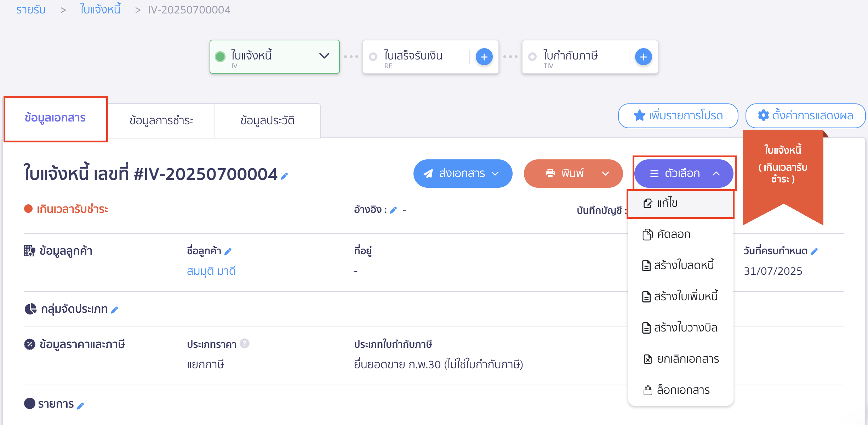The width and height of the screenshot is (868, 425).
Task: Click pencil icon next to อ้างอิง
Action: tap(393, 210)
